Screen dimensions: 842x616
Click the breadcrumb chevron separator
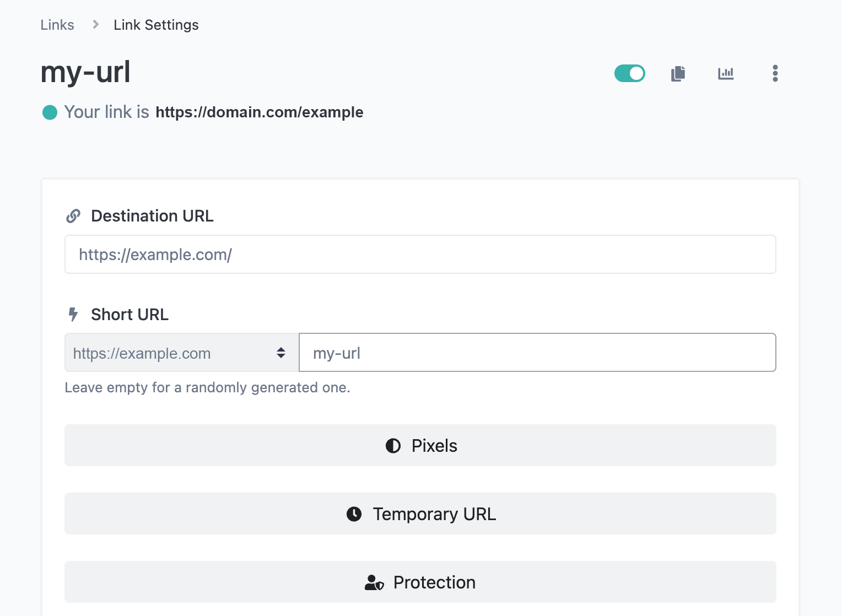[x=95, y=25]
